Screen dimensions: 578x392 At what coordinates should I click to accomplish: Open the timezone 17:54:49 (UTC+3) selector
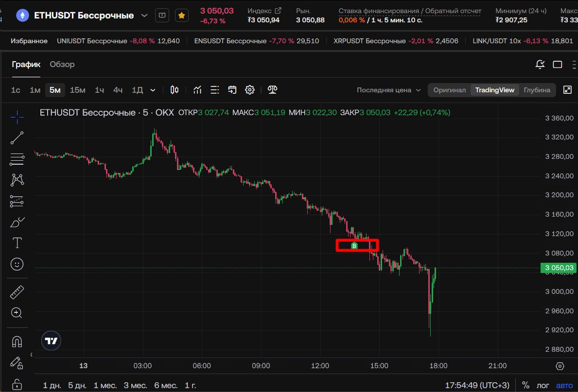[477, 386]
